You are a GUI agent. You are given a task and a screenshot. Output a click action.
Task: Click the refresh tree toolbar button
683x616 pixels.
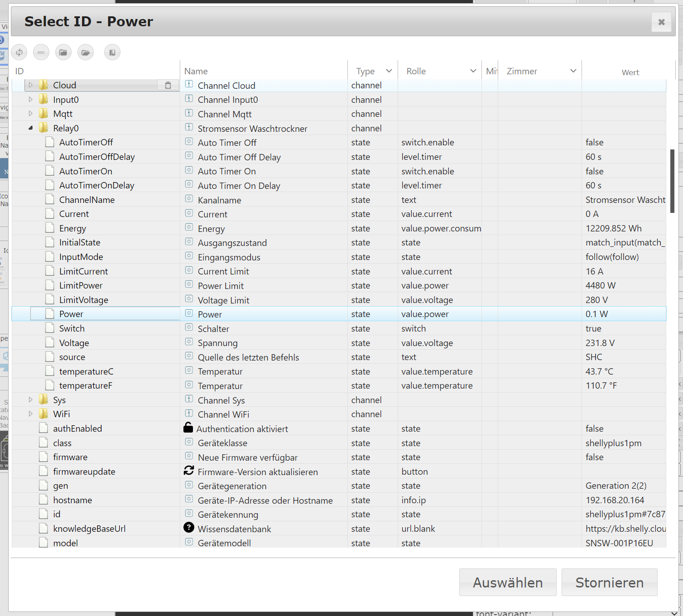[x=19, y=53]
